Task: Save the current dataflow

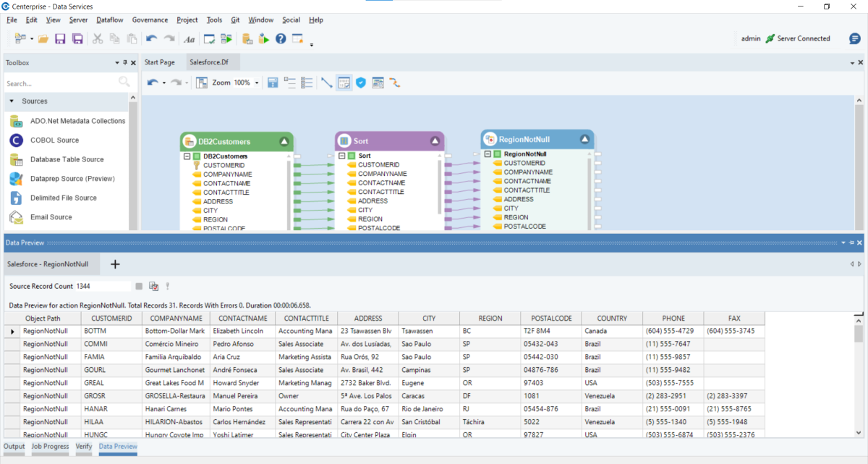Action: tap(60, 38)
